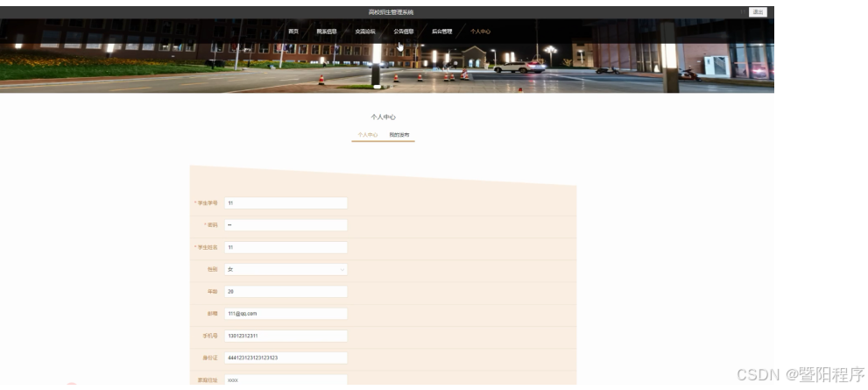Click the 身份证 field with 444123123123123123
The width and height of the screenshot is (868, 390).
[286, 358]
